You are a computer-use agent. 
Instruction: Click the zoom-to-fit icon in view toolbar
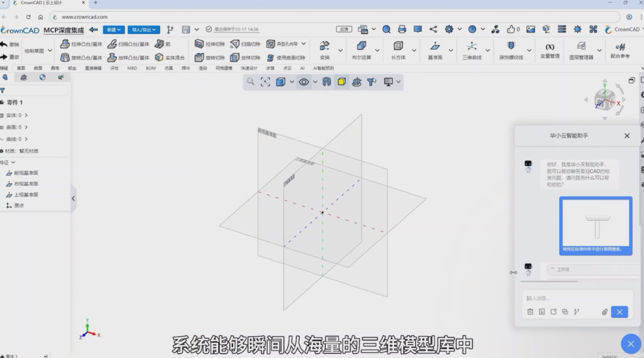click(265, 82)
